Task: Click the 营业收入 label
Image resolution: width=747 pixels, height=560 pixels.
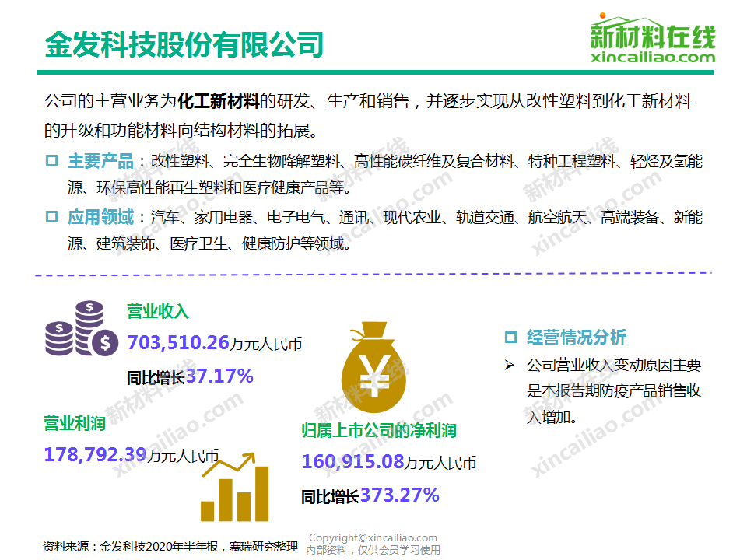Action: [x=158, y=311]
